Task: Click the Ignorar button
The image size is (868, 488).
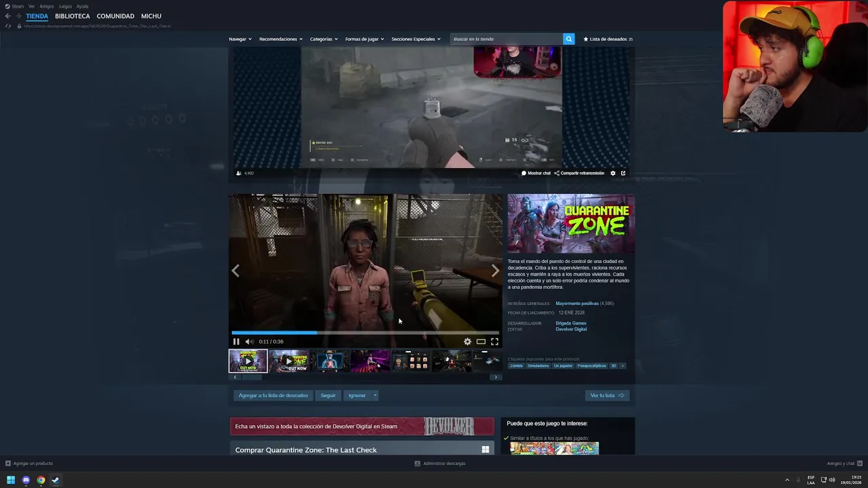Action: [x=357, y=395]
